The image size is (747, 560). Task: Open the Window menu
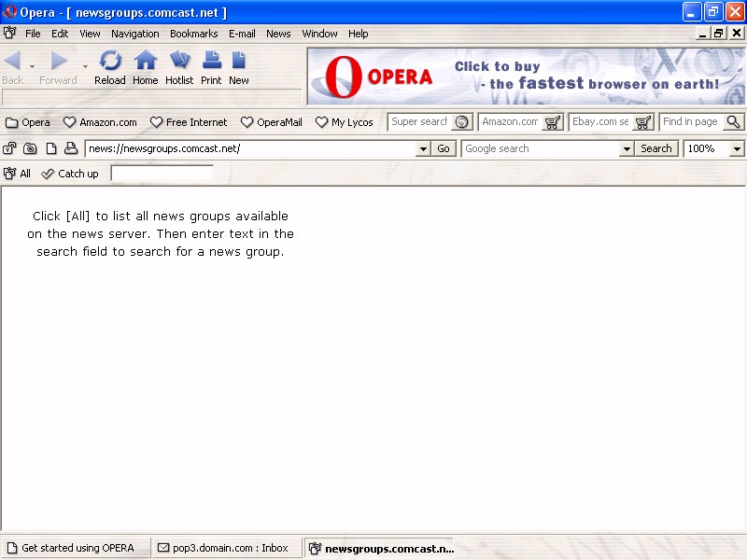[319, 34]
